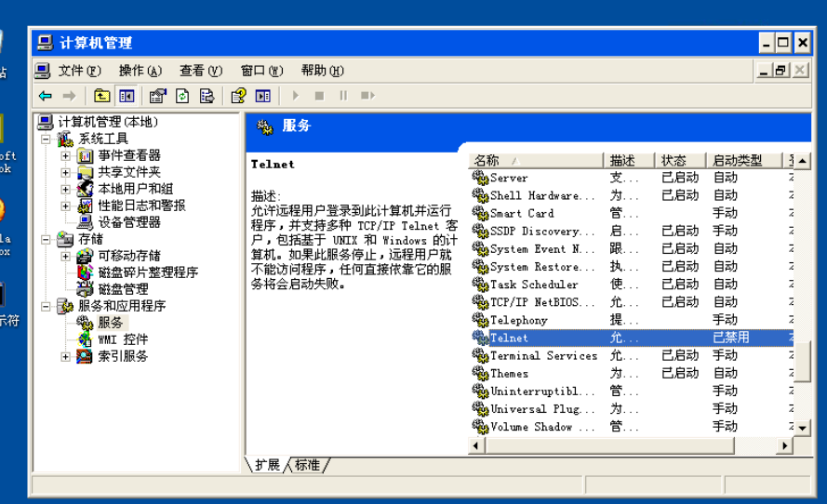Click the 性能日志和警报 tree icon
Image resolution: width=827 pixels, height=504 pixels.
[x=85, y=206]
